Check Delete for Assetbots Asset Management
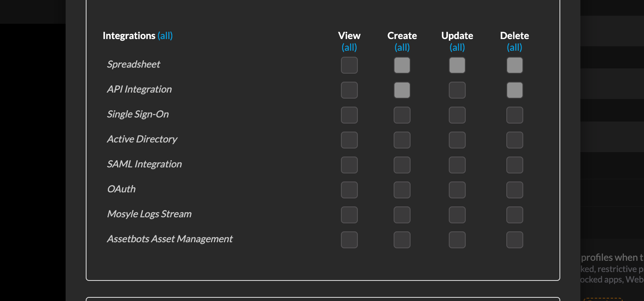Image resolution: width=644 pixels, height=301 pixels. 515,240
